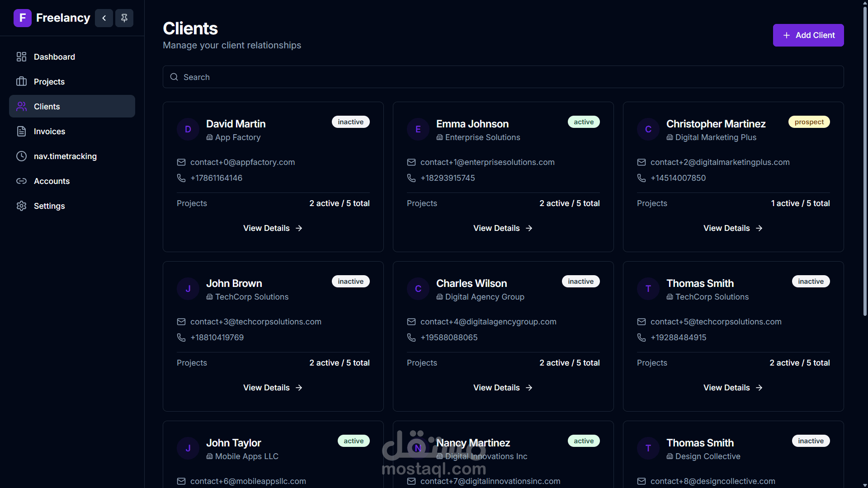Screen dimensions: 868x488
Task: Click the Invoices document icon
Action: pyautogui.click(x=21, y=131)
